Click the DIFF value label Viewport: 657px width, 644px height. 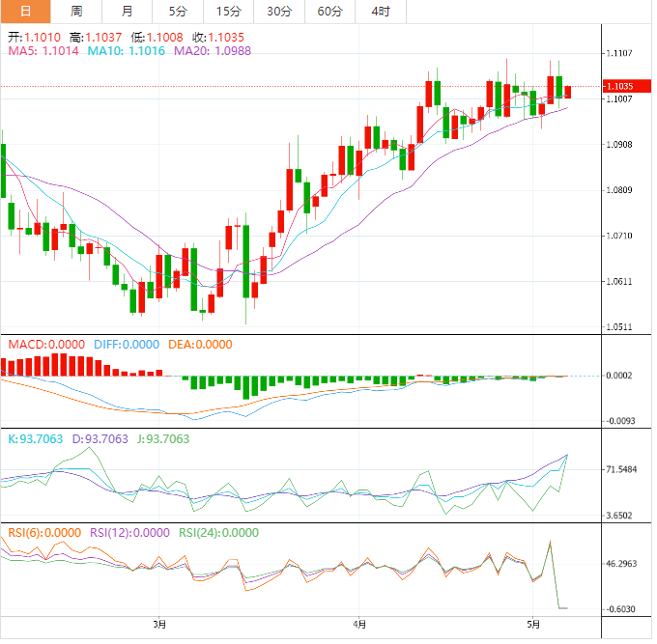point(127,345)
